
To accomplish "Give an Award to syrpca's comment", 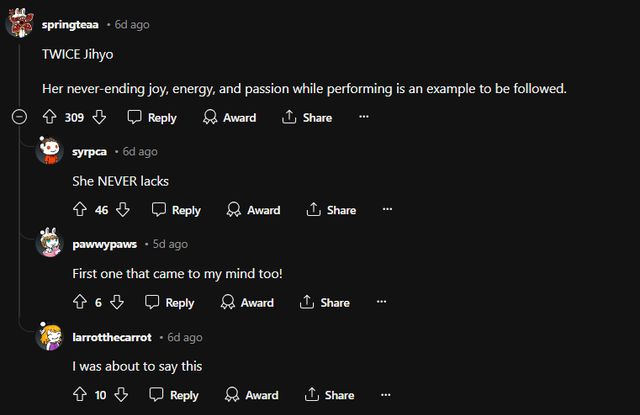I will pyautogui.click(x=253, y=210).
